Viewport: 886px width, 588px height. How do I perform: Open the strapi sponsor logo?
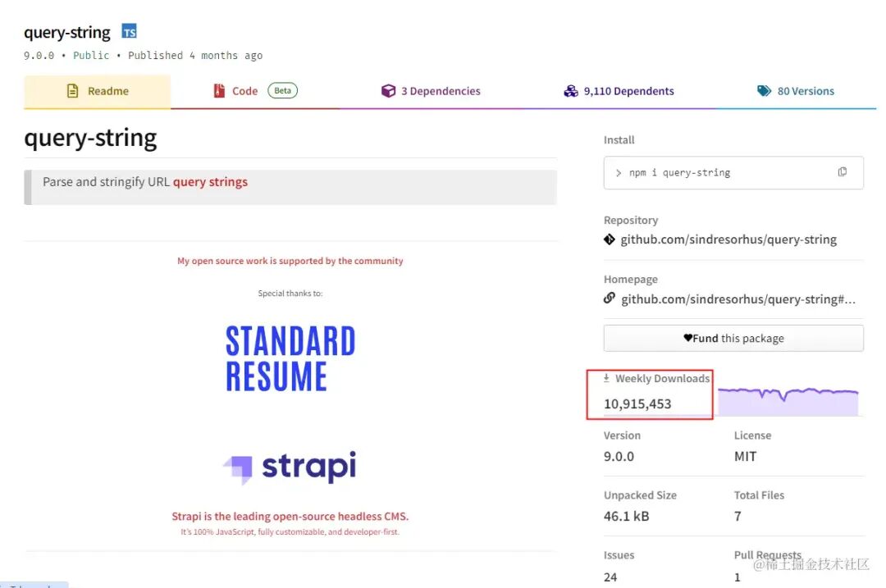tap(290, 467)
